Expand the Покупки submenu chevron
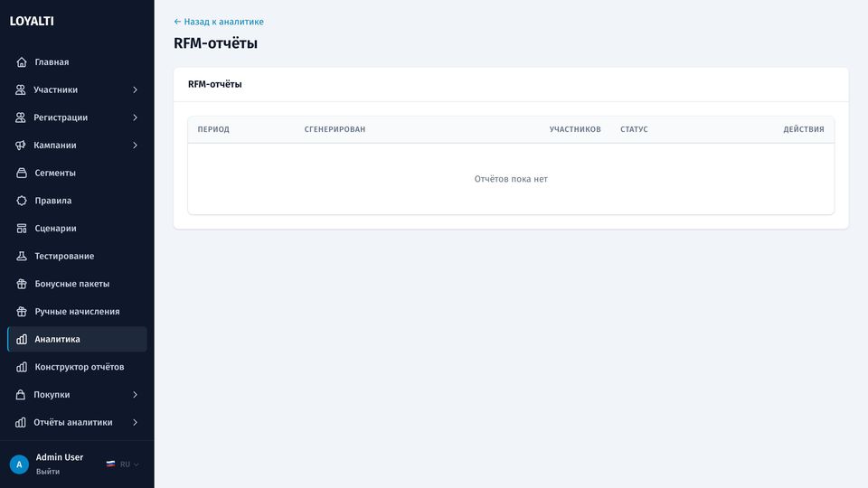868x488 pixels. coord(135,395)
